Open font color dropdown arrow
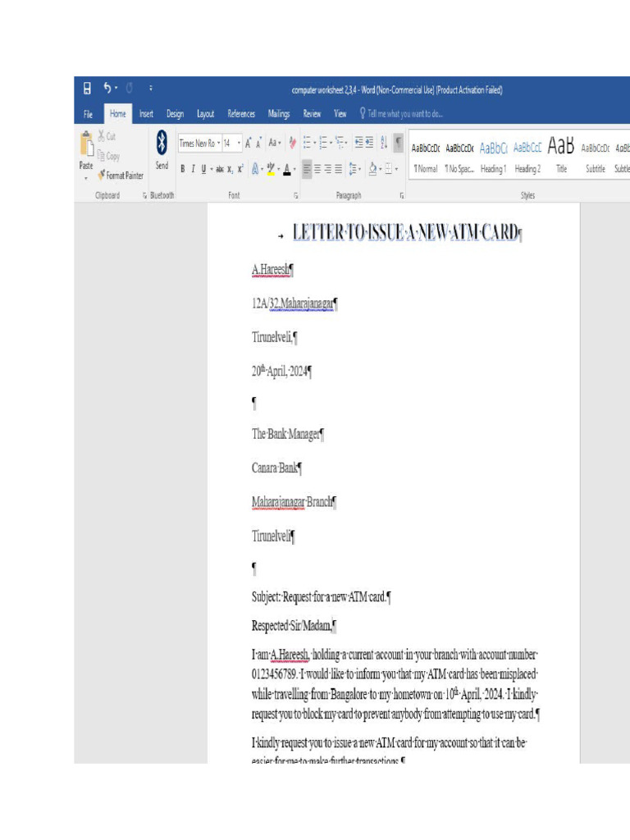The height and width of the screenshot is (840, 630). (294, 169)
